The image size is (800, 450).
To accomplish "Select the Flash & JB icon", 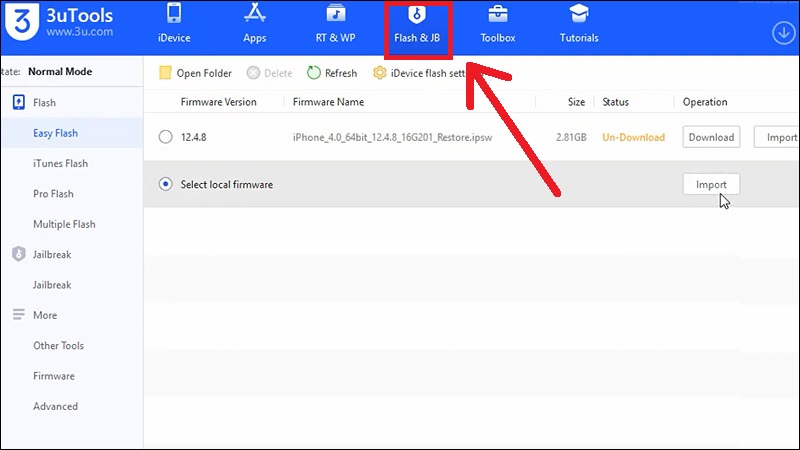I will click(x=417, y=16).
